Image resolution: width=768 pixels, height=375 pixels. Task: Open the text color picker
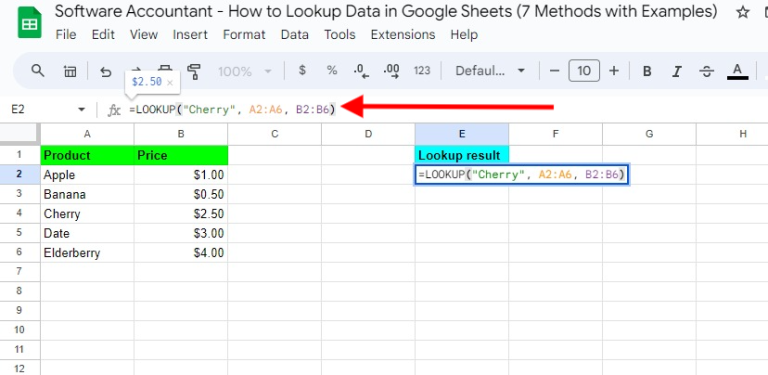pyautogui.click(x=738, y=71)
